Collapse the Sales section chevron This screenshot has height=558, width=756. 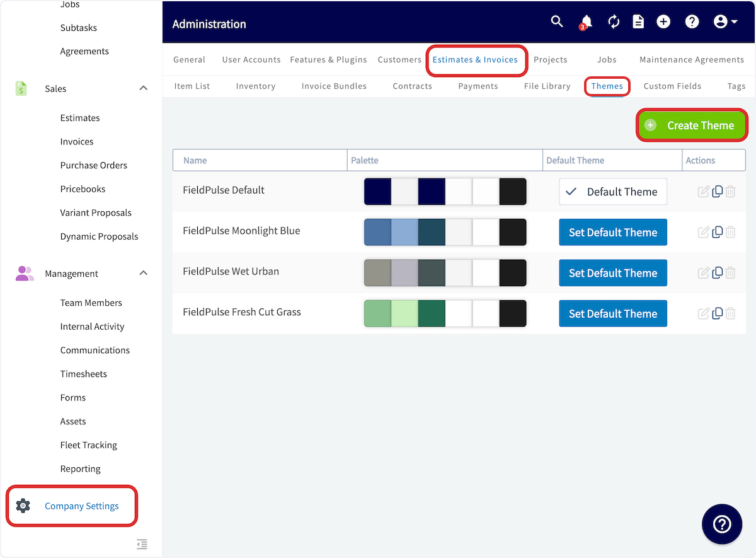pyautogui.click(x=144, y=88)
